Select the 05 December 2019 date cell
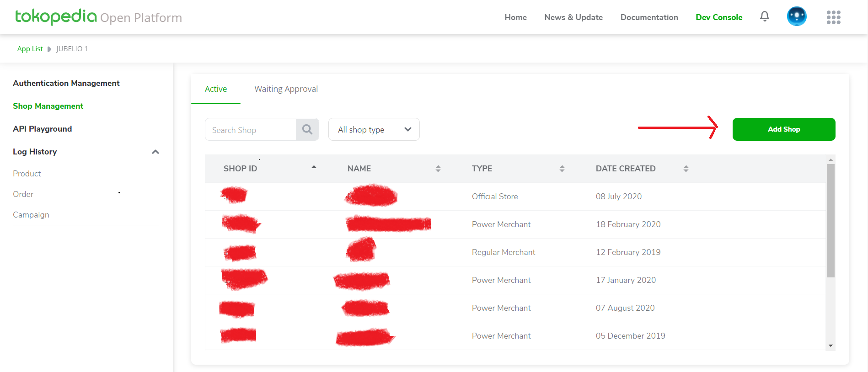Image resolution: width=868 pixels, height=372 pixels. point(631,336)
